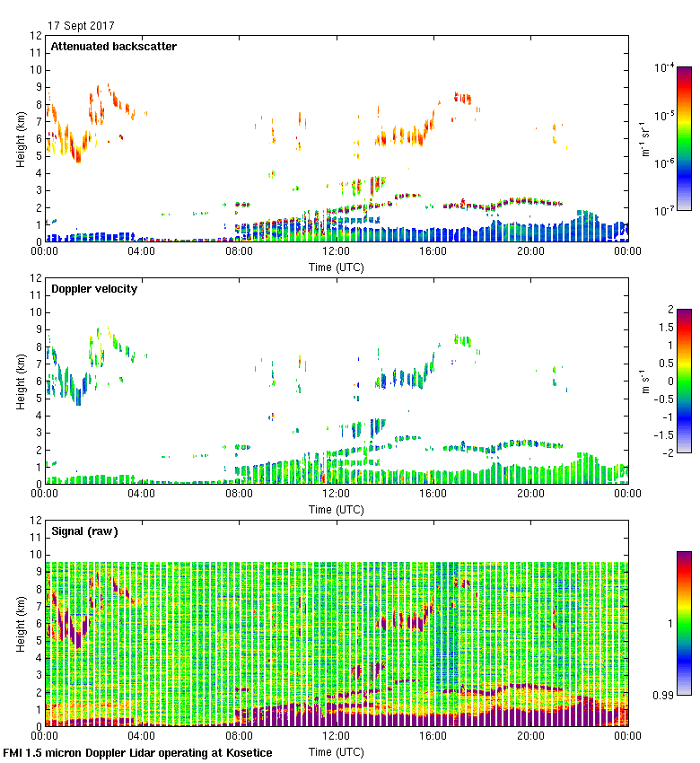Click the Attenuated backscatter color scale bar
Image resolution: width=700 pixels, height=763 pixels.
(x=684, y=138)
